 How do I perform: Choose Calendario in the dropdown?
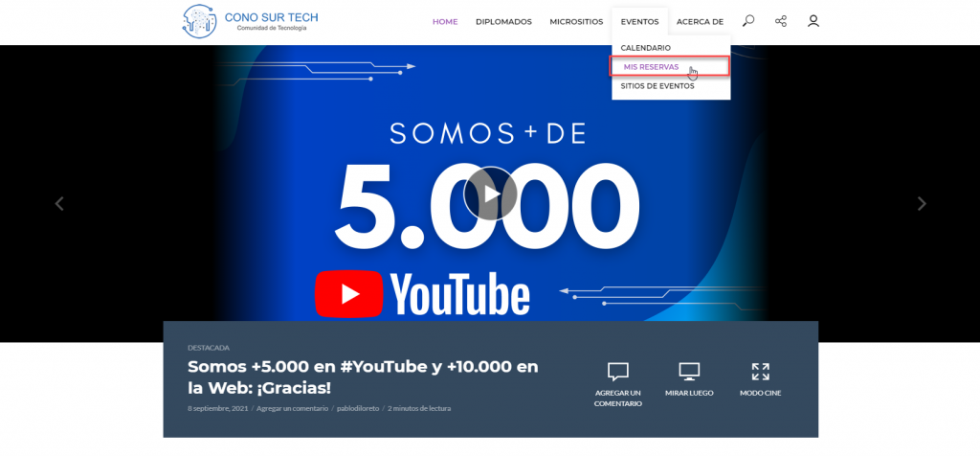(646, 48)
